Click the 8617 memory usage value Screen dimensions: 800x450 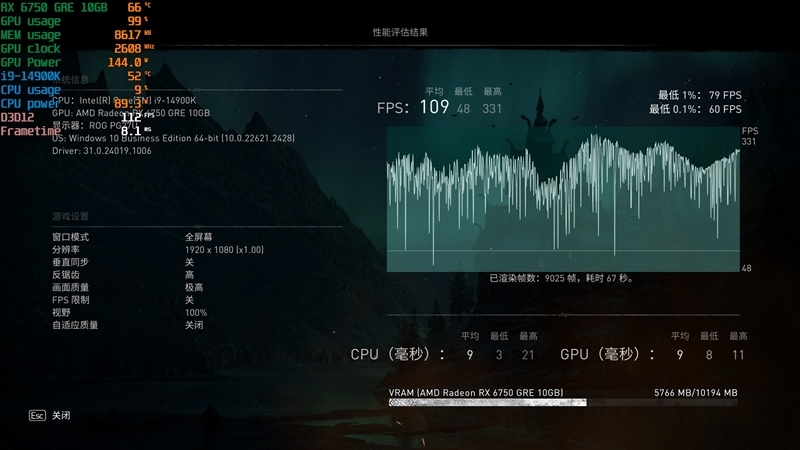tap(128, 35)
